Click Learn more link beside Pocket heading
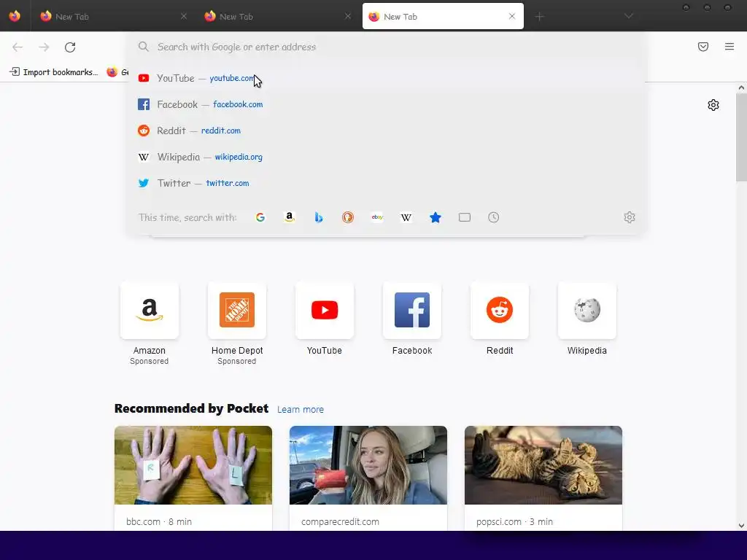747x560 pixels. coord(300,410)
